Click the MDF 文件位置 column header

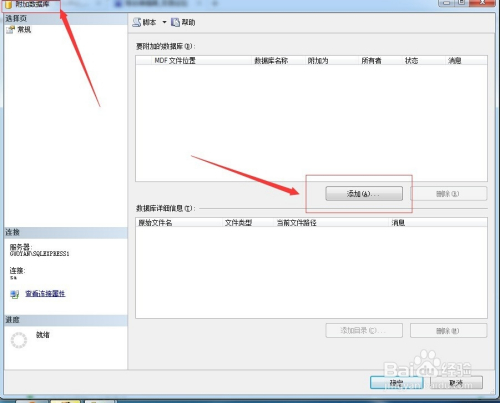point(175,60)
